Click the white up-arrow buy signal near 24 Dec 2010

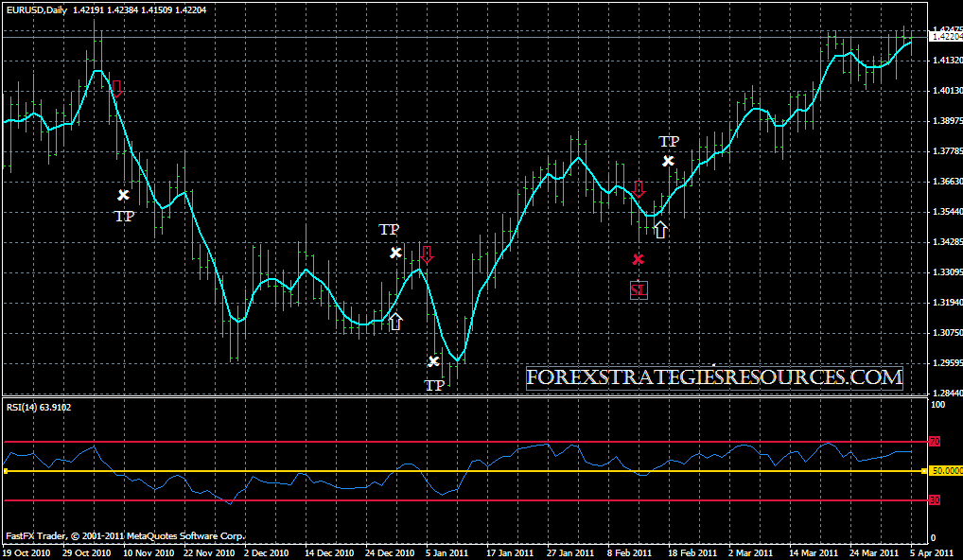click(x=395, y=322)
